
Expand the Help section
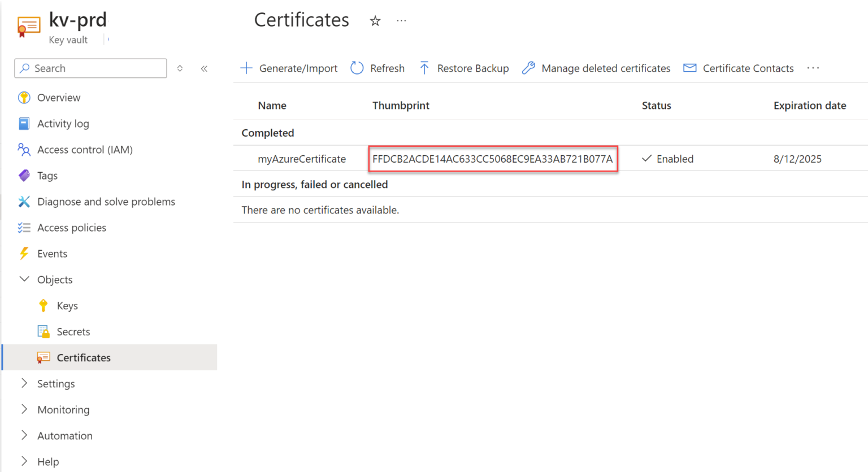(24, 461)
